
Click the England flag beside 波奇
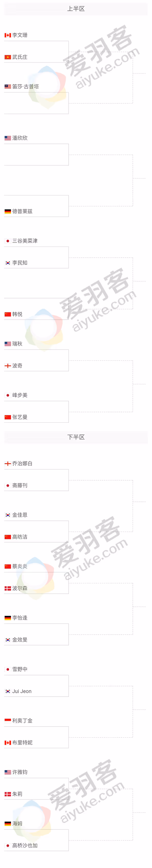coord(8,366)
